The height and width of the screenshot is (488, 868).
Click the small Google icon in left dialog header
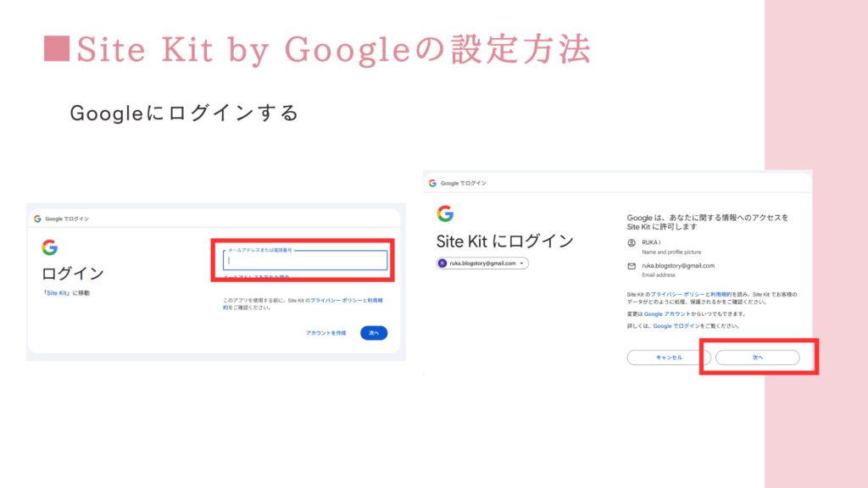[37, 219]
